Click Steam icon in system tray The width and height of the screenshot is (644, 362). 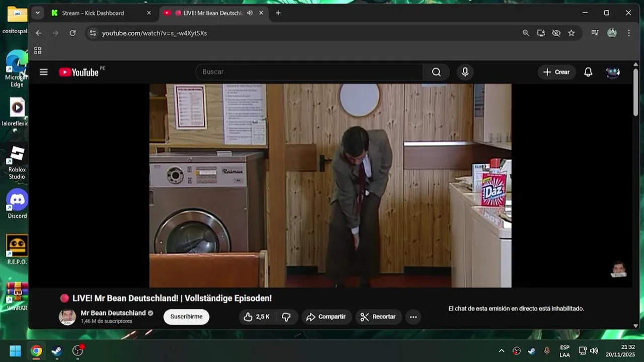click(x=532, y=350)
